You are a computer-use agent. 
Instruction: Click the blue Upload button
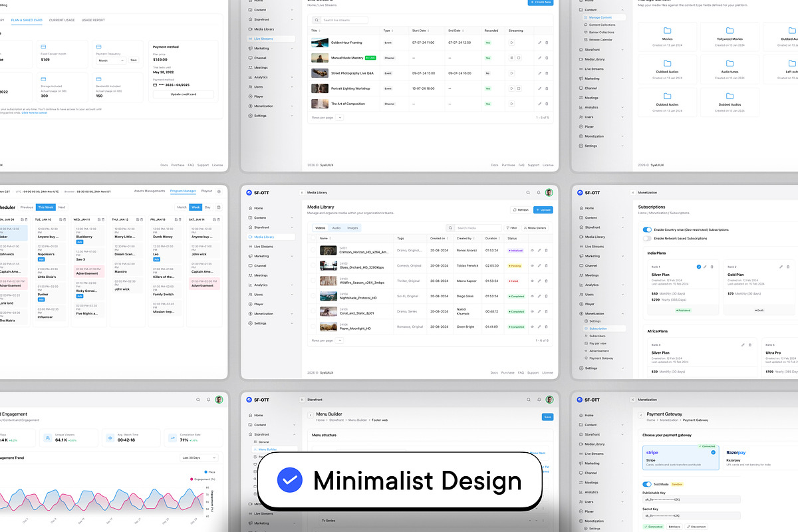543,209
